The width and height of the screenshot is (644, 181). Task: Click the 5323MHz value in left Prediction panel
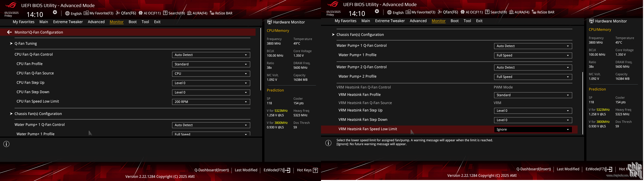pyautogui.click(x=281, y=111)
